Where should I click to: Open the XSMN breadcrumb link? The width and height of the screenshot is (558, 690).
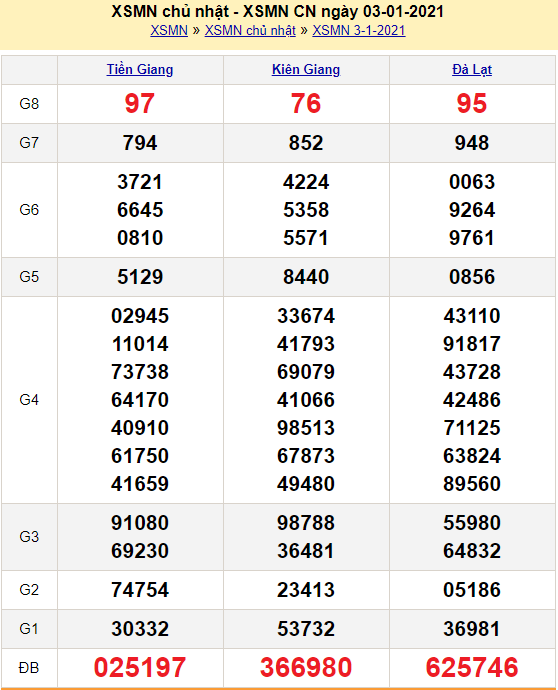[169, 30]
